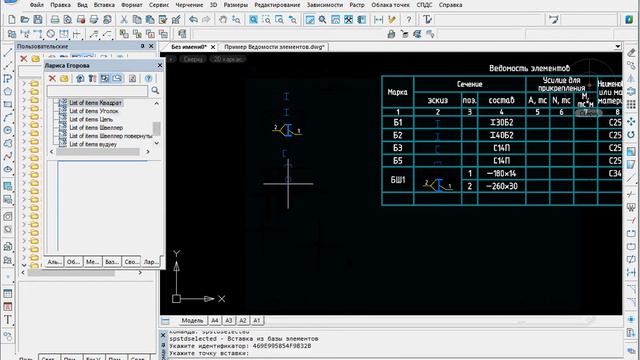Click the help question mark in main toolbar
The width and height of the screenshot is (640, 360).
pyautogui.click(x=409, y=20)
